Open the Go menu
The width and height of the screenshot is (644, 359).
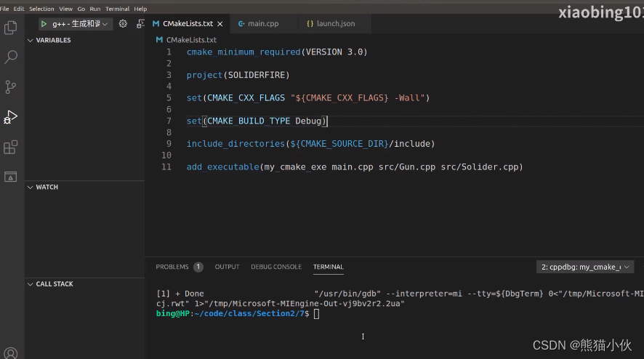tap(81, 9)
